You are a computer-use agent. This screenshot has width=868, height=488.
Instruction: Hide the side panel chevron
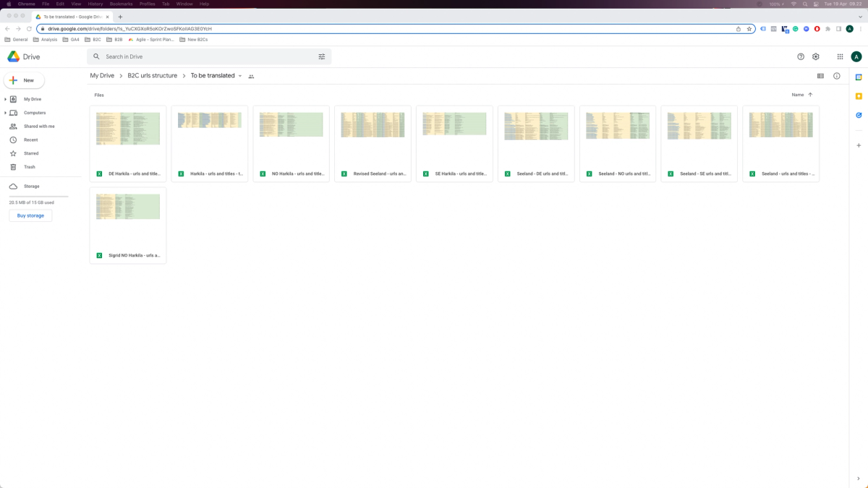pos(859,479)
